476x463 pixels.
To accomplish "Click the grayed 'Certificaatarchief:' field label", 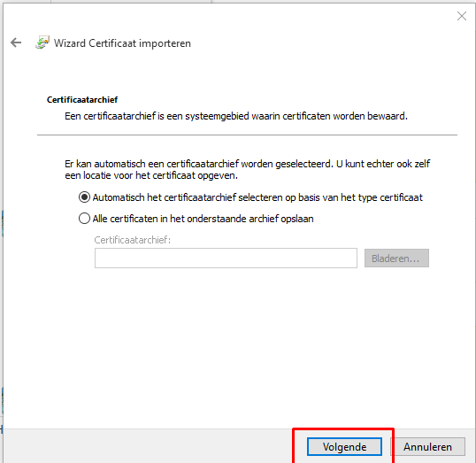I will pyautogui.click(x=133, y=240).
